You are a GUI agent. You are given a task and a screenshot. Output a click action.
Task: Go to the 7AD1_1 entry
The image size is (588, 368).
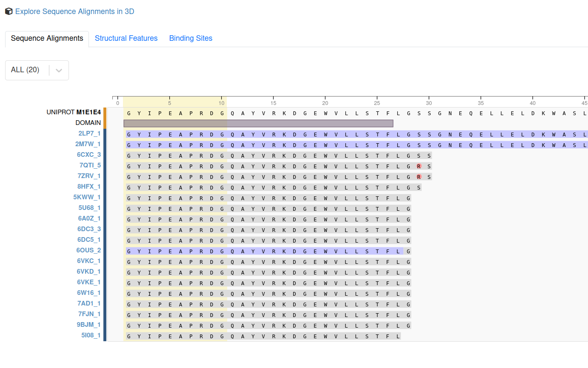[x=89, y=303]
